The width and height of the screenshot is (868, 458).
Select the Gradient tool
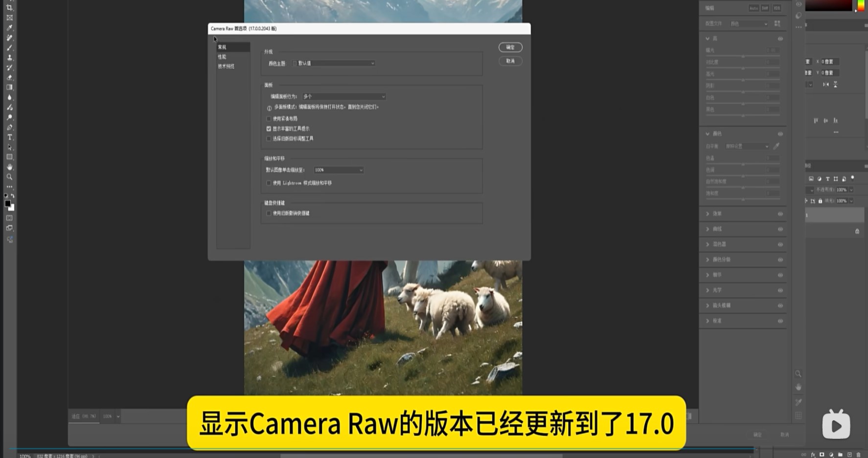[9, 87]
